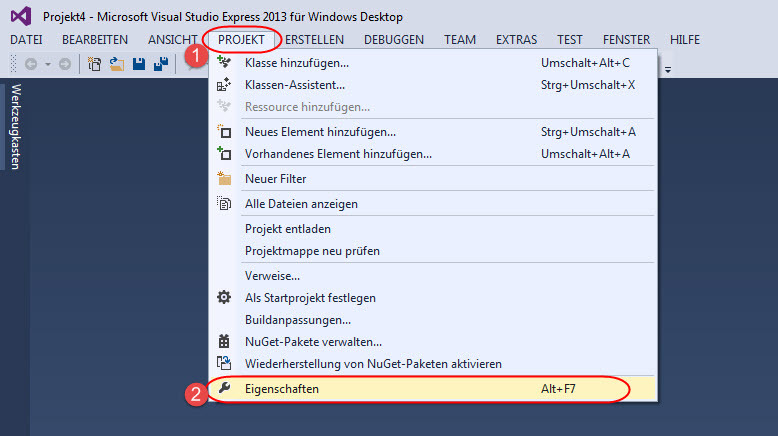Click the Eigenschaften wrench icon
Screen dimensions: 778x436
[224, 388]
